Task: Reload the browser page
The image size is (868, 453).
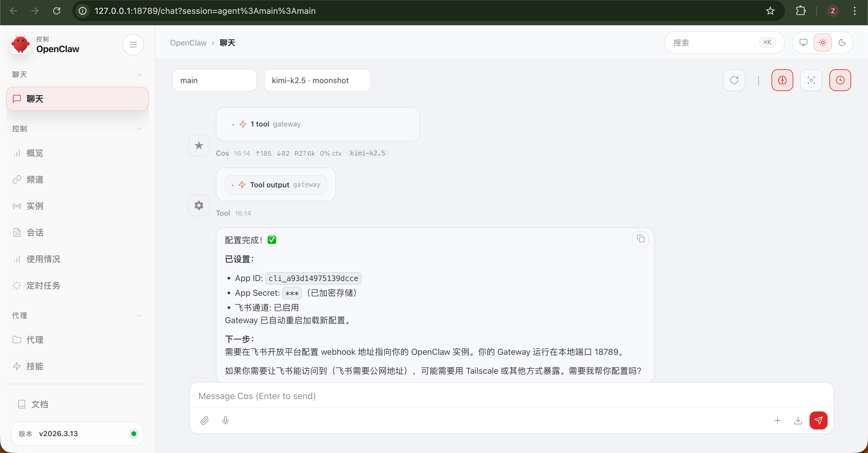Action: coord(57,11)
